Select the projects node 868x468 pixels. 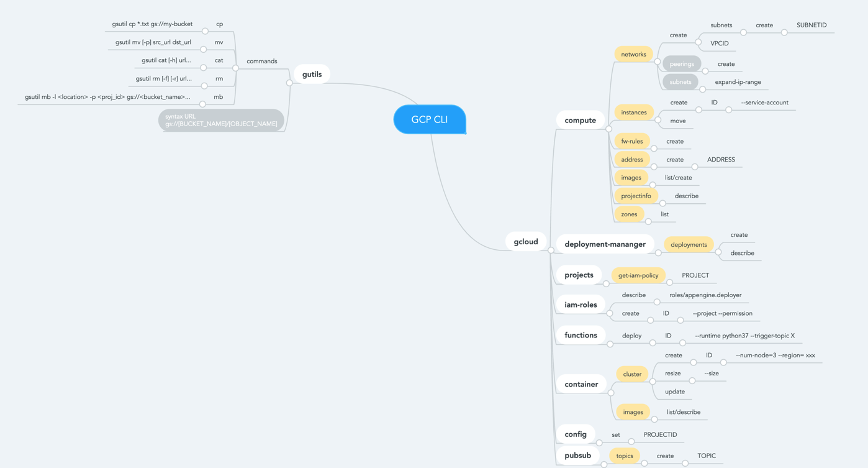coord(579,275)
